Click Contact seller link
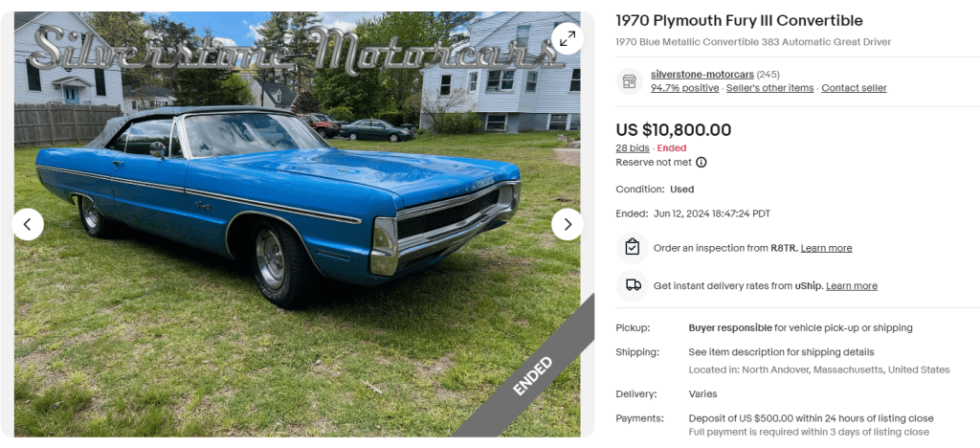980x448 pixels. [854, 88]
